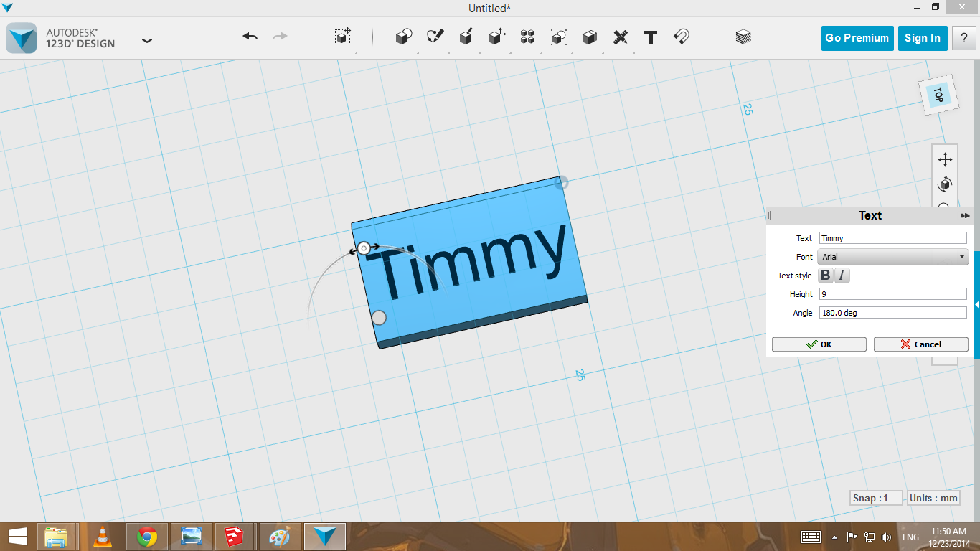Activate the Snap magnet tool
Screen dimensions: 980x551
point(682,37)
